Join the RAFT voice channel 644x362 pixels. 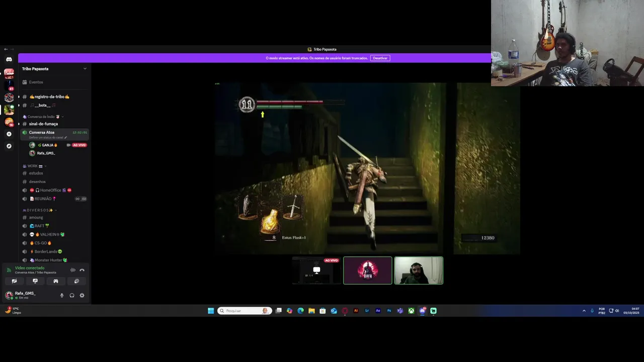click(x=54, y=226)
